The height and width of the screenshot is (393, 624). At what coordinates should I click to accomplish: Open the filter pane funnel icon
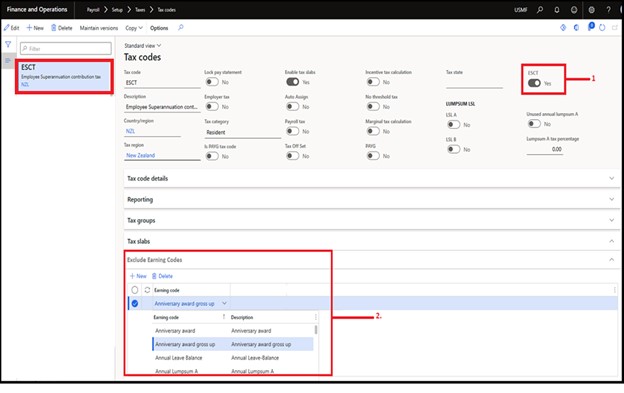click(x=8, y=44)
